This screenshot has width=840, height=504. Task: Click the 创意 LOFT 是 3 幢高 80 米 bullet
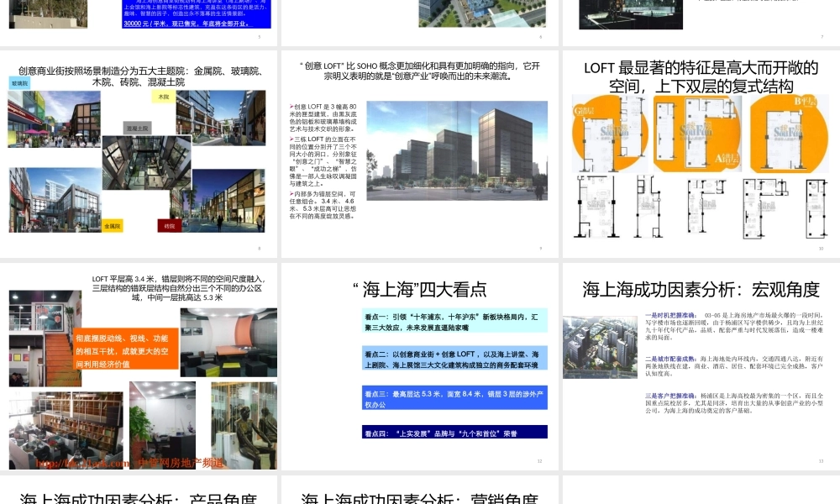pos(323,118)
